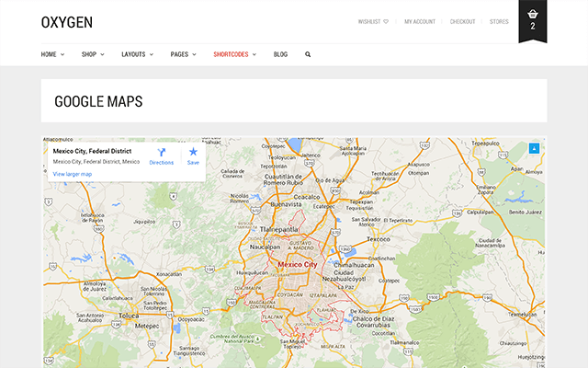
Task: Click the Buenavista label on map
Action: 286,204
